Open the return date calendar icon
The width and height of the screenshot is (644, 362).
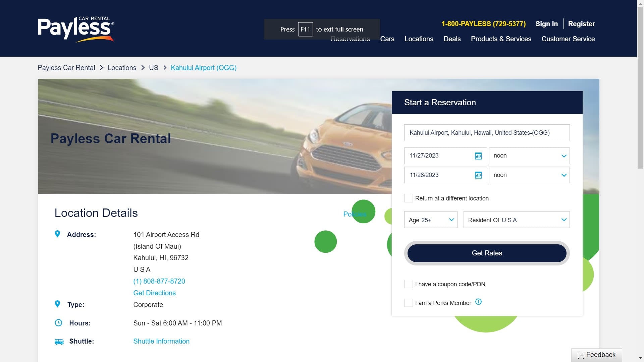(478, 175)
